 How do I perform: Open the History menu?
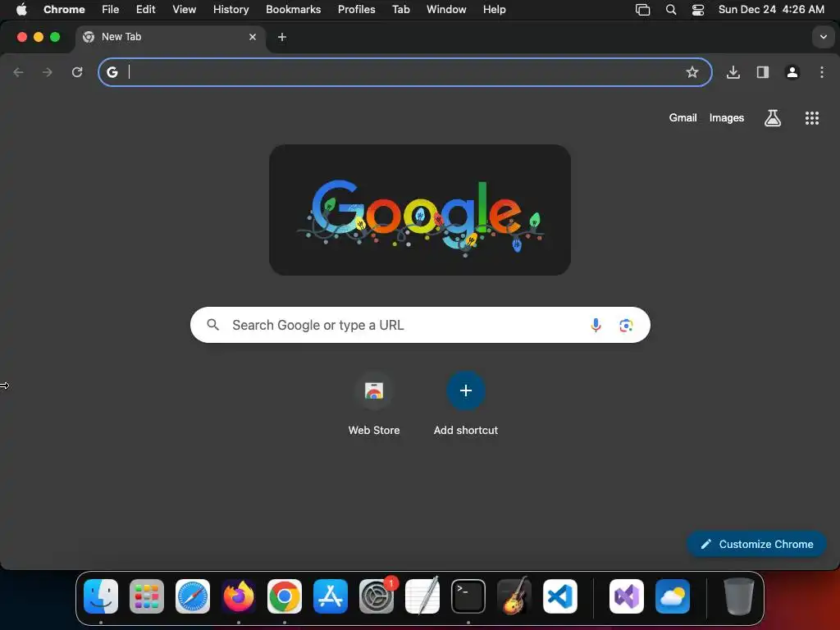click(231, 10)
